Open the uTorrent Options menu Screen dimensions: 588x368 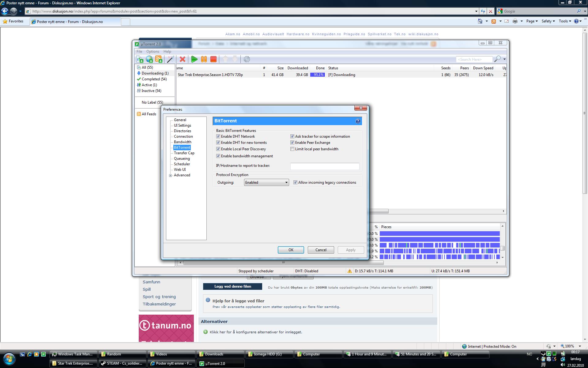153,52
